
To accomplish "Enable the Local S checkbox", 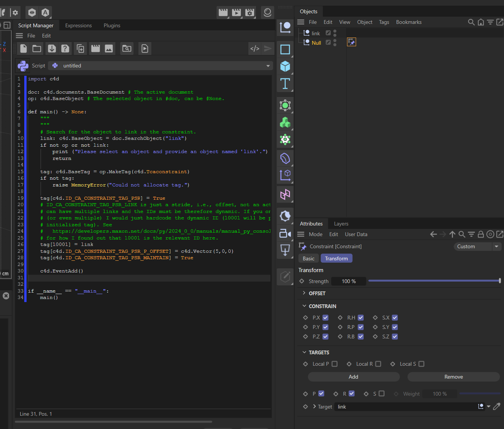I will [421, 364].
